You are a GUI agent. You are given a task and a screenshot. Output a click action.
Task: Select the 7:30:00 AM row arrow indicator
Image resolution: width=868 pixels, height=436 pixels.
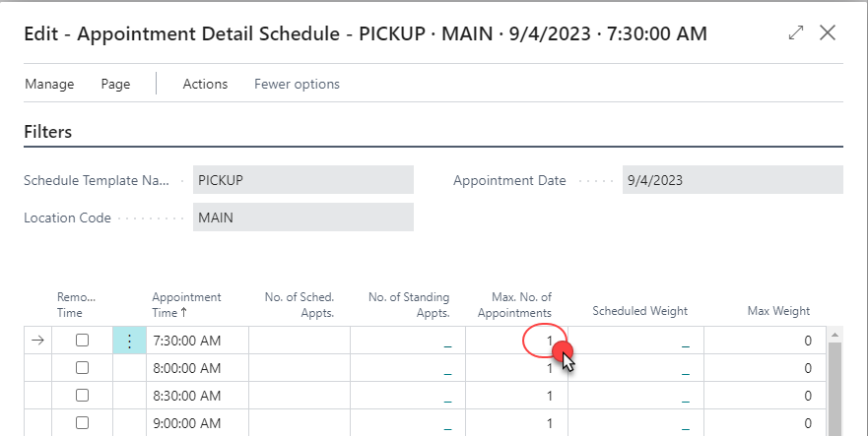point(37,341)
